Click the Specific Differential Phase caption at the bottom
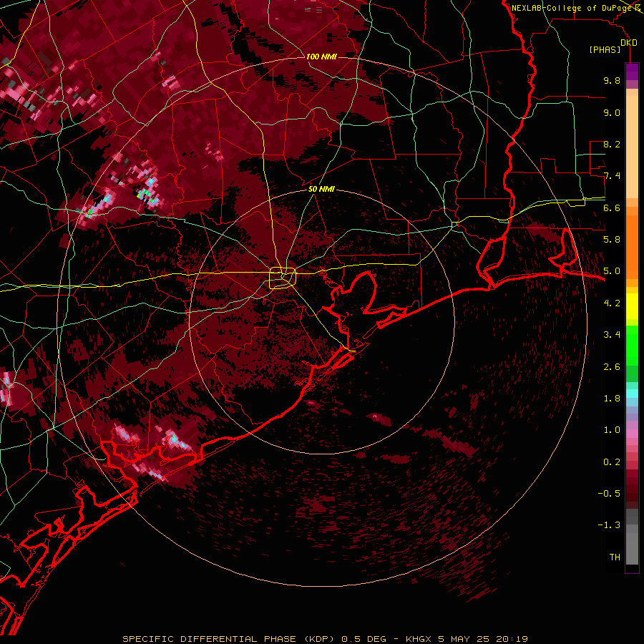This screenshot has height=644, width=644. pos(325,639)
